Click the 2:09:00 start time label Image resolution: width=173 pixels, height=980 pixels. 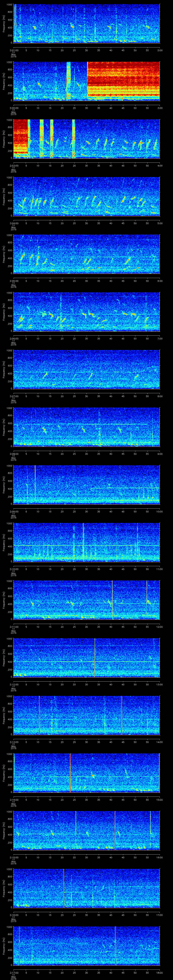(x=14, y=512)
